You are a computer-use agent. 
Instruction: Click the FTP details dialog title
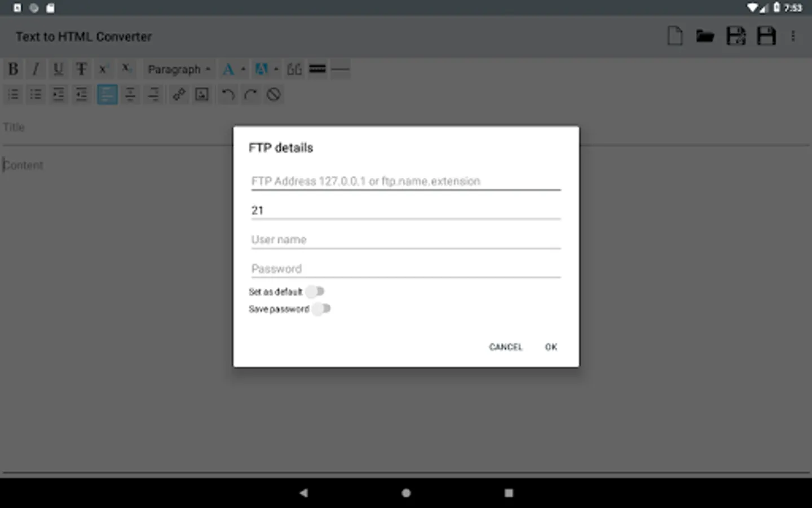281,148
